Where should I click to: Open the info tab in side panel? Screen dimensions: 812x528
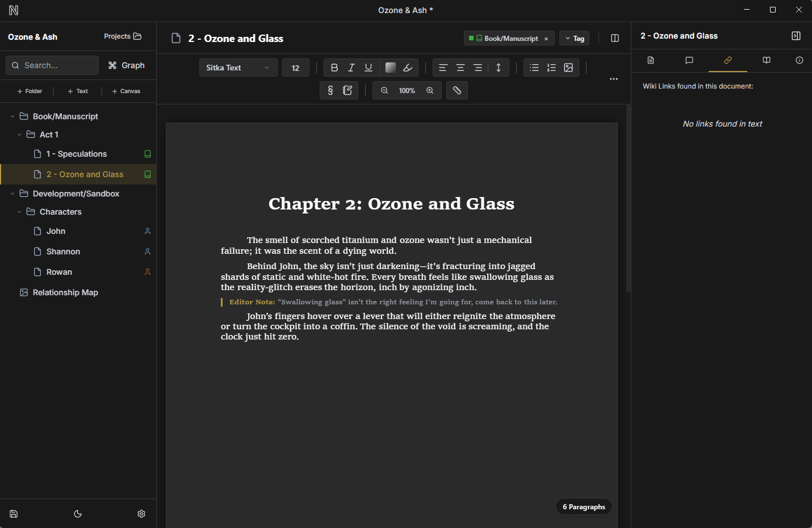[799, 60]
